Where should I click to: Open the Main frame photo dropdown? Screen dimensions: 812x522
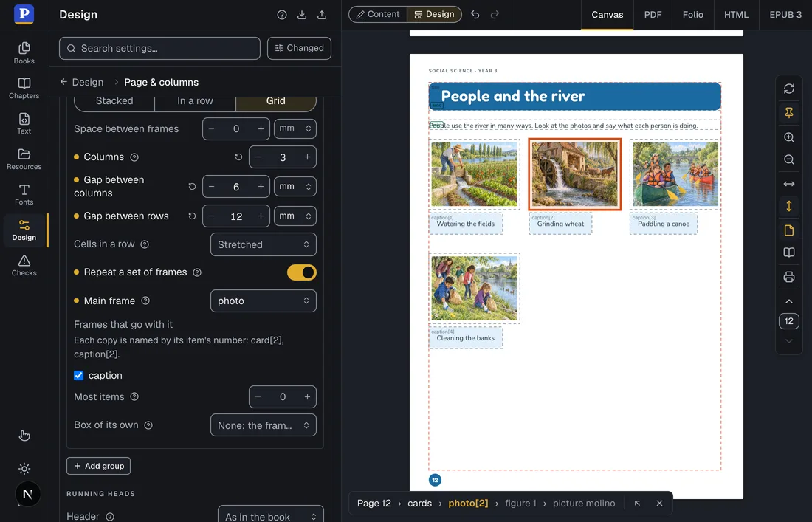[264, 301]
